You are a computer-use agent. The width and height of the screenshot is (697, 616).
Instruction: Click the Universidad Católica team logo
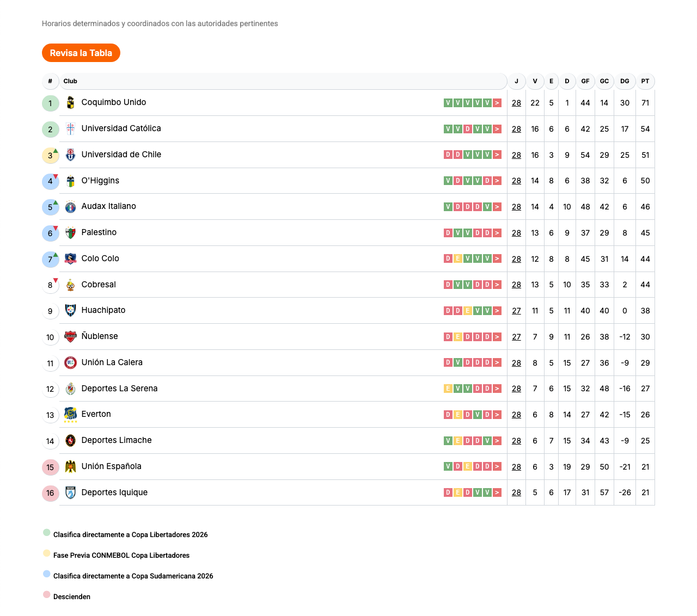(70, 129)
